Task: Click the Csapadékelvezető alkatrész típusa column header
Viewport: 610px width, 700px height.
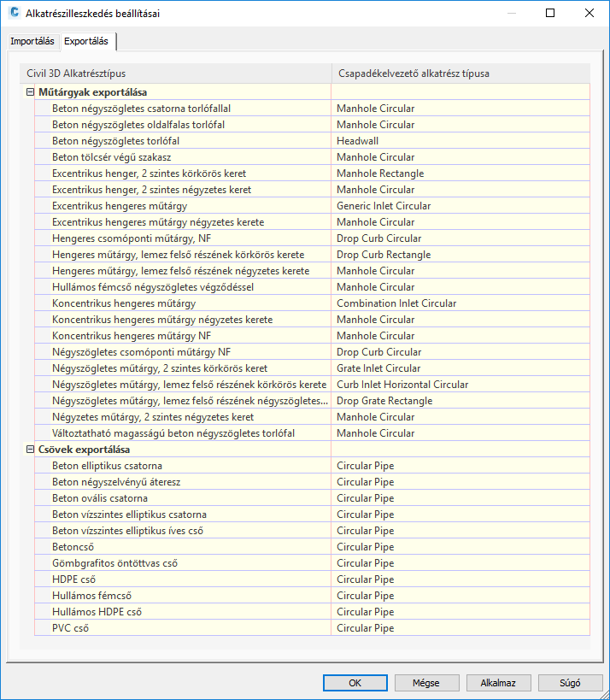Action: coord(461,74)
